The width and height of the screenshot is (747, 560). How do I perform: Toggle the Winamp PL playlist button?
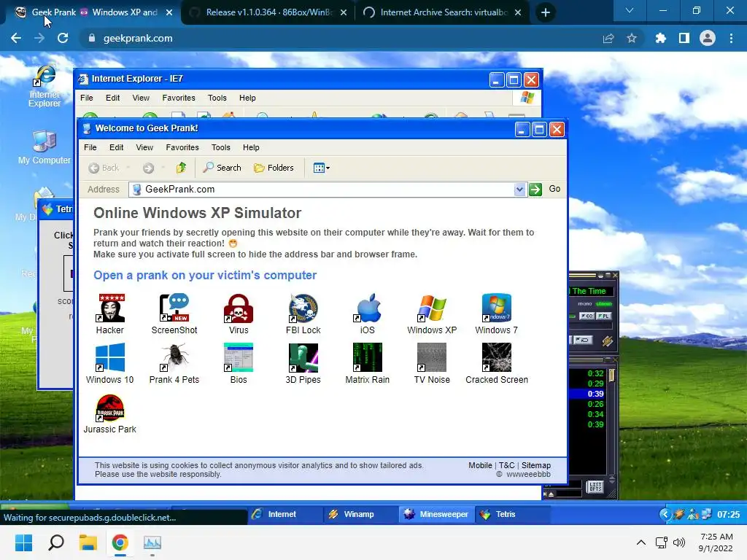click(603, 316)
